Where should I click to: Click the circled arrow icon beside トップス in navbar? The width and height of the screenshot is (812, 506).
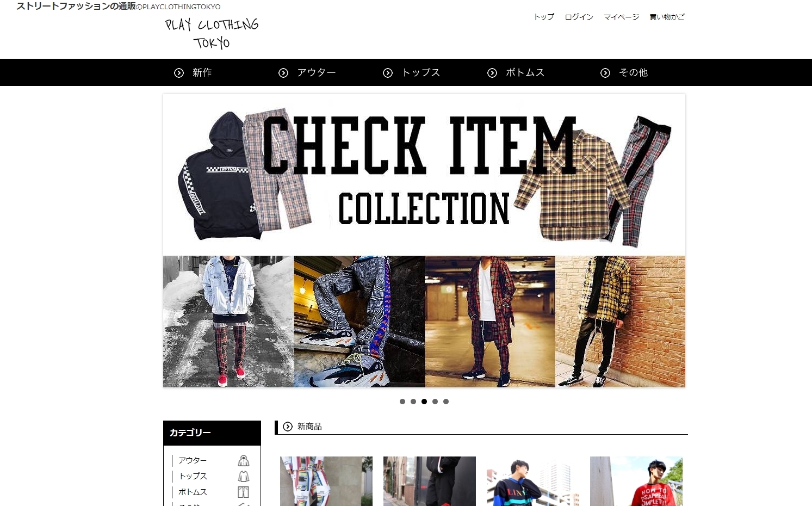(388, 73)
